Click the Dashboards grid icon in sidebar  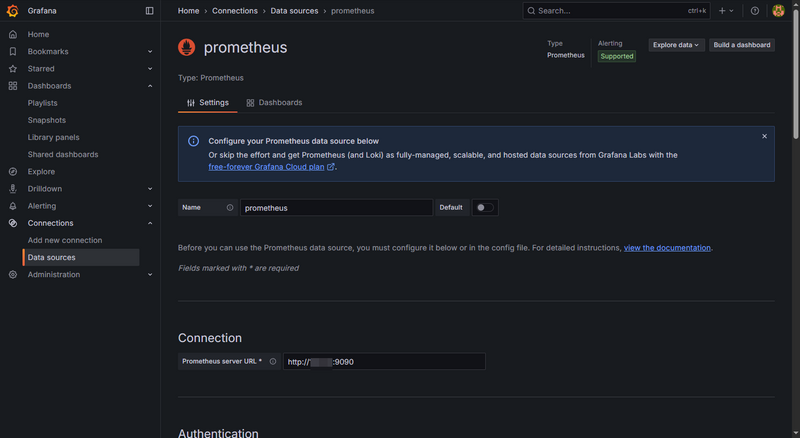point(13,86)
